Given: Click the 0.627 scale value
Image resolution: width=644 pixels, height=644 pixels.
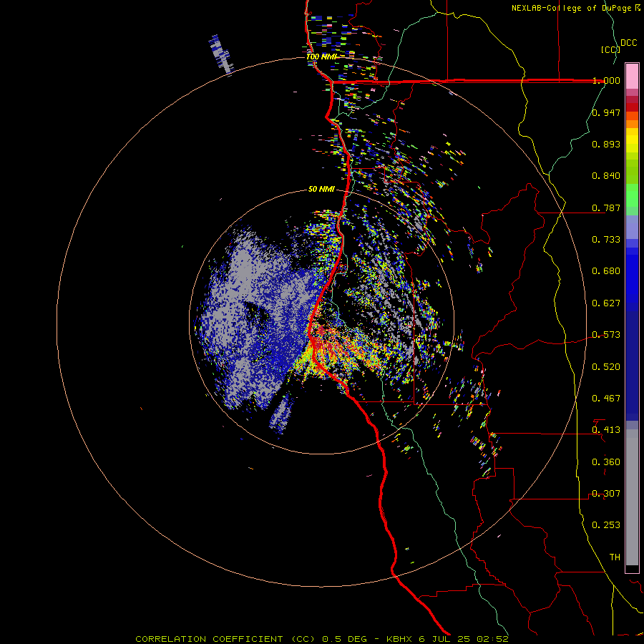Looking at the screenshot, I should (606, 303).
